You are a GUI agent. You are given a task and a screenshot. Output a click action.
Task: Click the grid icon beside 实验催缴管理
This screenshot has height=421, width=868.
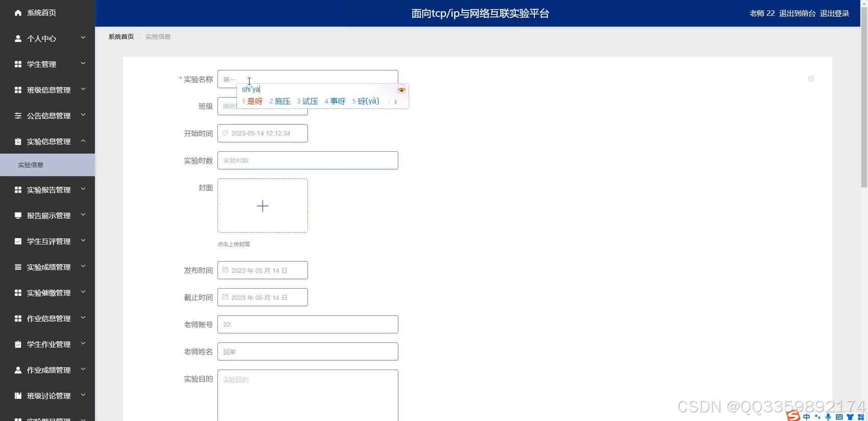coord(18,293)
